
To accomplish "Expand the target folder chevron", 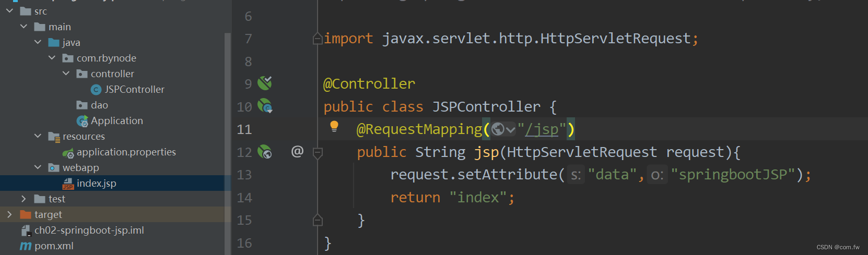I will point(9,214).
